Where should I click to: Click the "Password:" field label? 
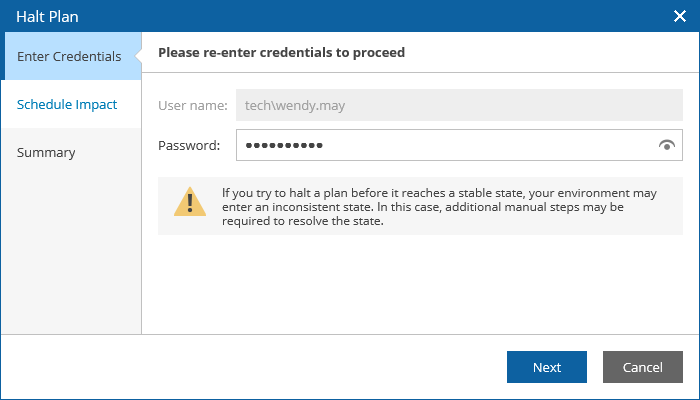click(189, 146)
